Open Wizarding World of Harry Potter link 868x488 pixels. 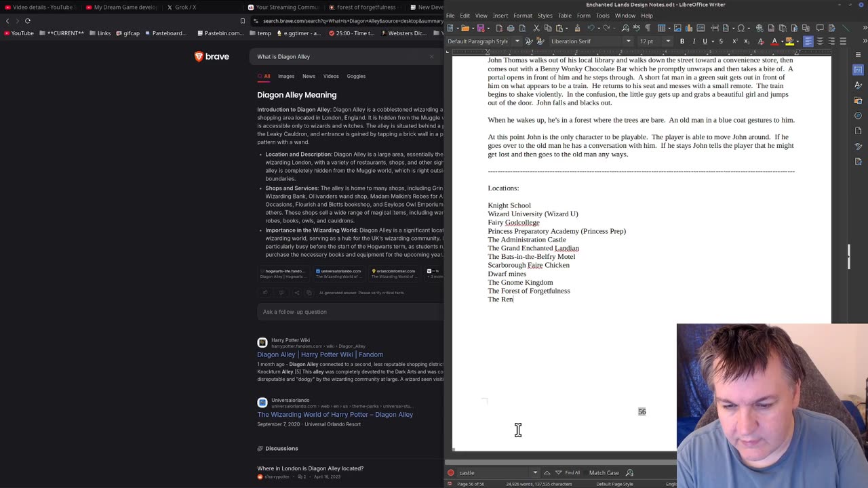(335, 414)
